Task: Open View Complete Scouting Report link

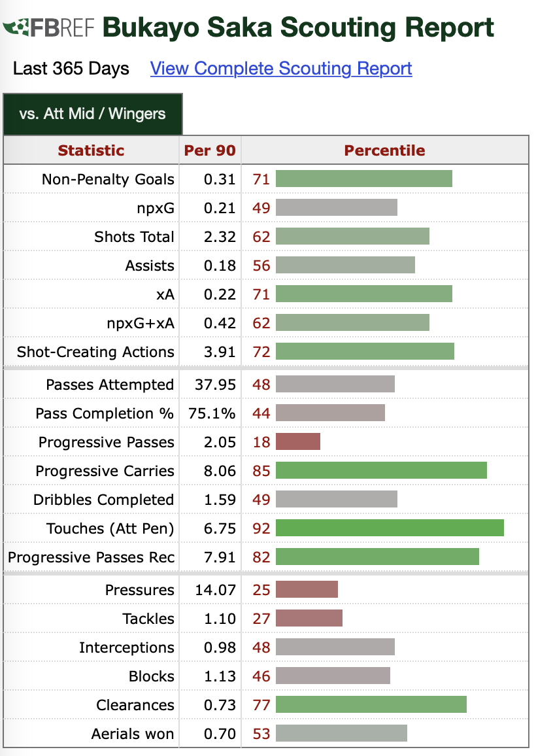Action: (x=281, y=69)
